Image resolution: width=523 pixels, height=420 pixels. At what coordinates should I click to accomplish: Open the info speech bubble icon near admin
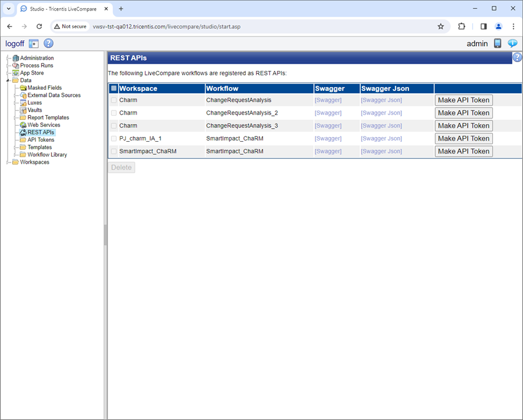512,43
